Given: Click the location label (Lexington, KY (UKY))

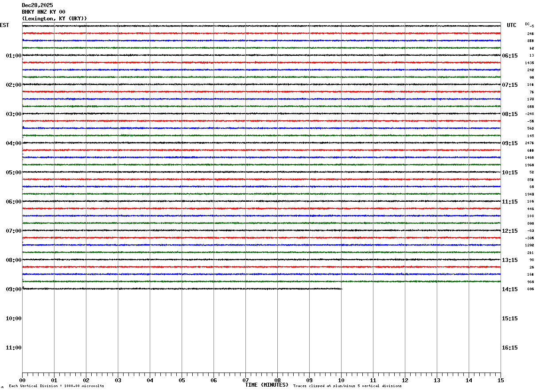Looking at the screenshot, I should (54, 19).
